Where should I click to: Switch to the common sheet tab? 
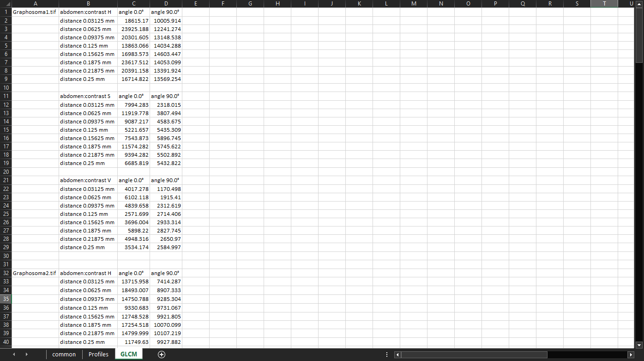[x=64, y=355]
